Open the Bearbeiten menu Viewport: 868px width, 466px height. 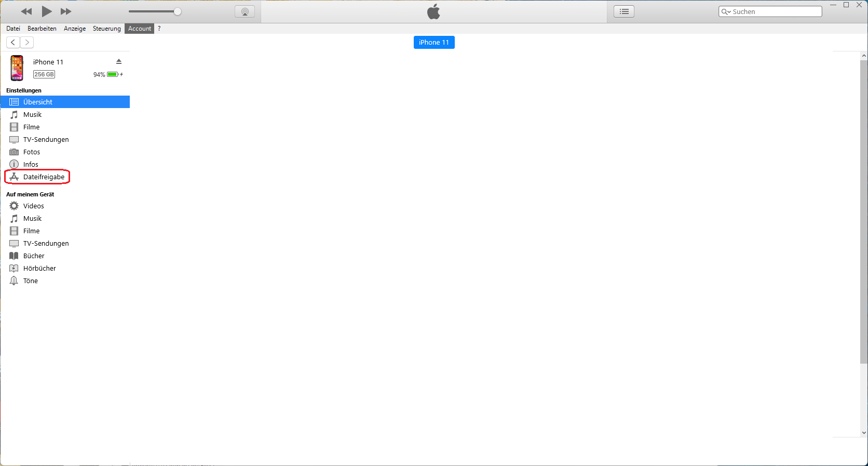click(42, 29)
